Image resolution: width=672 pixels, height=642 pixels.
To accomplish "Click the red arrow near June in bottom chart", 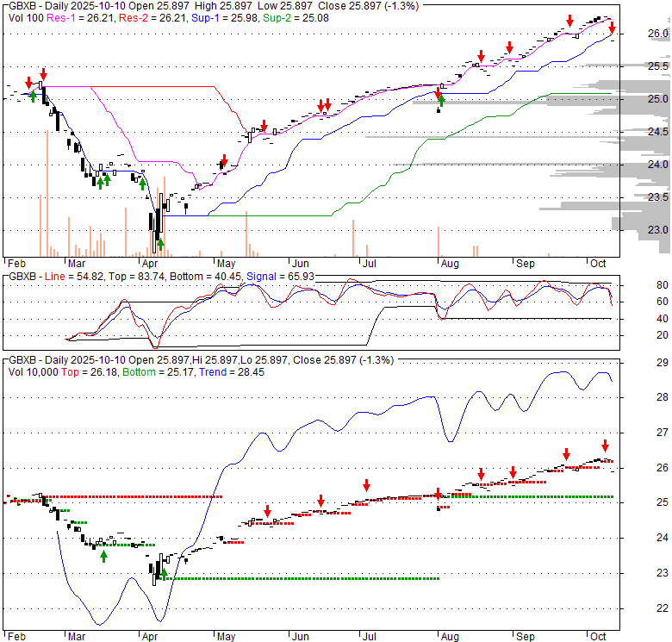I will pyautogui.click(x=320, y=501).
